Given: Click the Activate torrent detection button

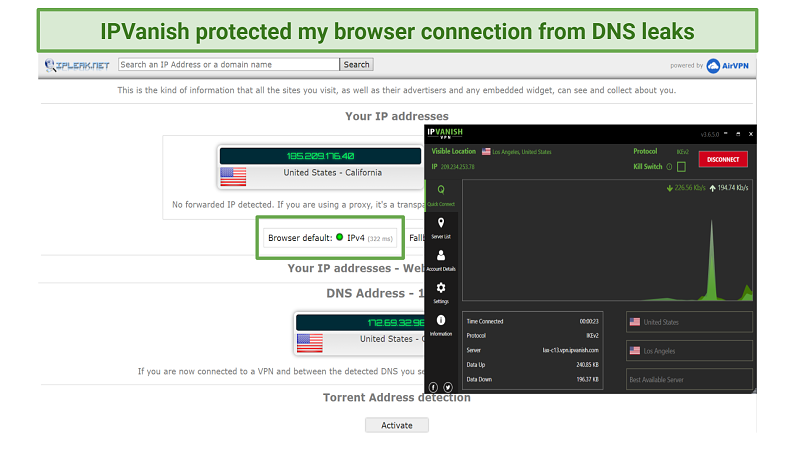Looking at the screenshot, I should click(x=397, y=425).
